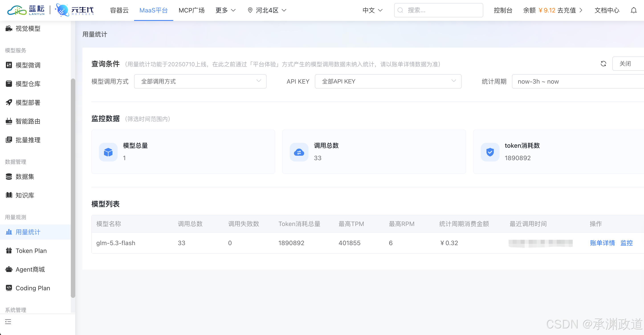Click the 最高TPM column header
Viewport: 644px width, 335px height.
pyautogui.click(x=351, y=224)
